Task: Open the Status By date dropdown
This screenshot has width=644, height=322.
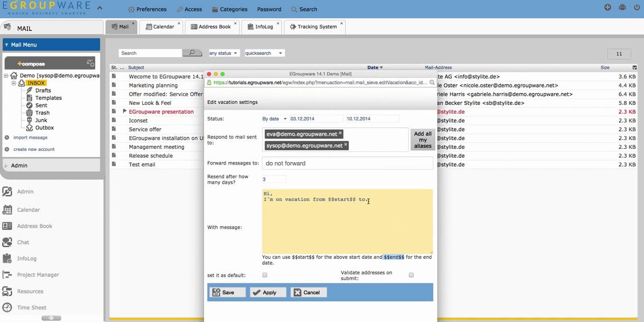Action: [274, 119]
